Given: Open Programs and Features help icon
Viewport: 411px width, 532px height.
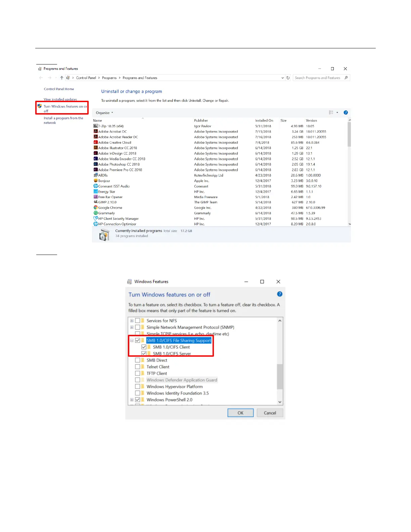Looking at the screenshot, I should (346, 113).
